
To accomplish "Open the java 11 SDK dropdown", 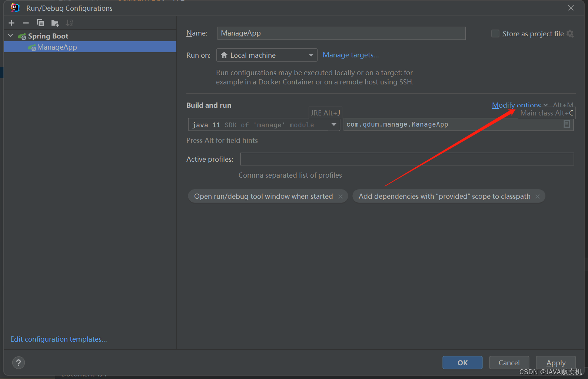I will click(x=264, y=125).
